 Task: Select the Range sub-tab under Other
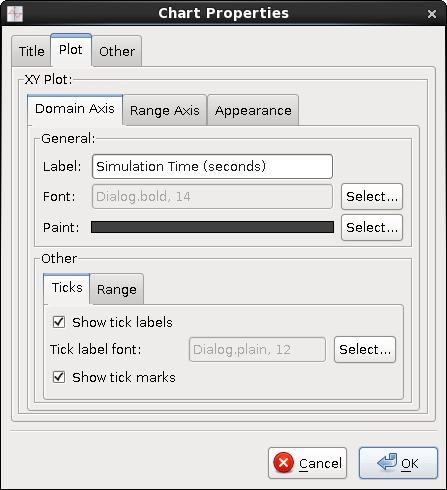click(117, 289)
